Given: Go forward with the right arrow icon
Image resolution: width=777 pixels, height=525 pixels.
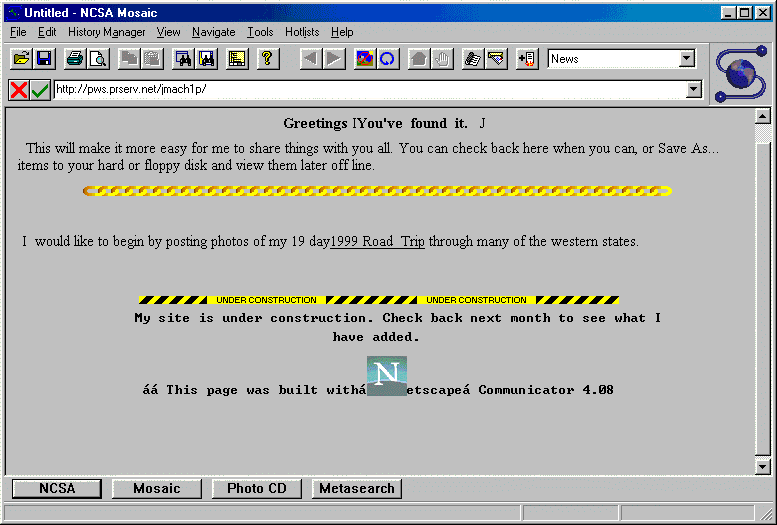Looking at the screenshot, I should click(x=334, y=59).
